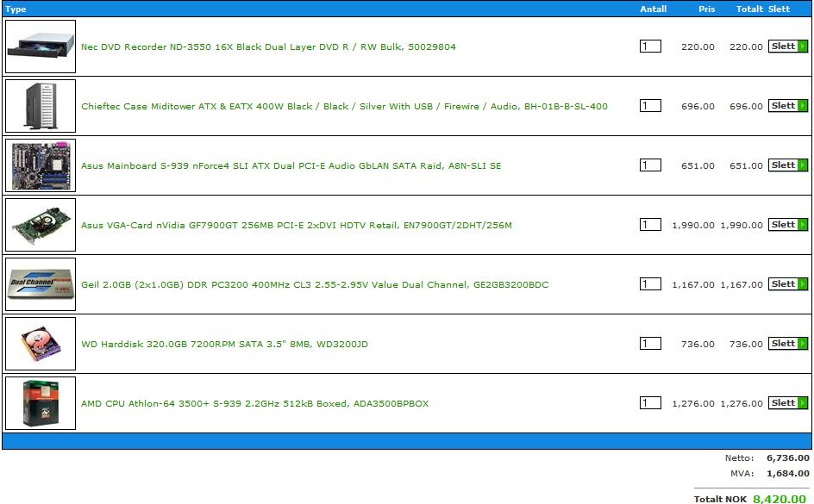Viewport: 814px width, 504px height.
Task: Click the 736.00 value in Totalt column
Action: point(746,345)
